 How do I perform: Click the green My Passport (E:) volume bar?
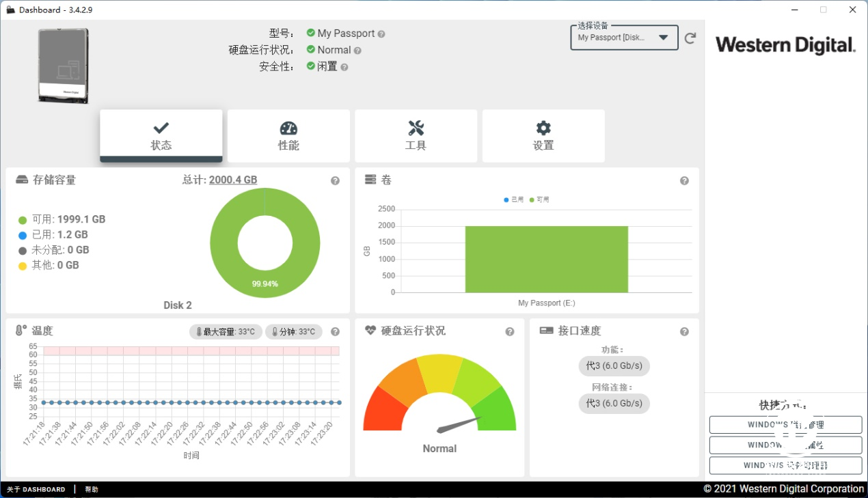pyautogui.click(x=546, y=259)
